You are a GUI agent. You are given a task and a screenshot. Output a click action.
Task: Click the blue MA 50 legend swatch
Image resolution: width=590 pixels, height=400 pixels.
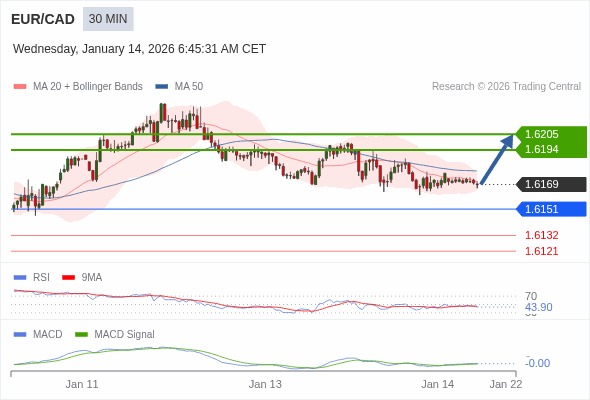click(162, 87)
